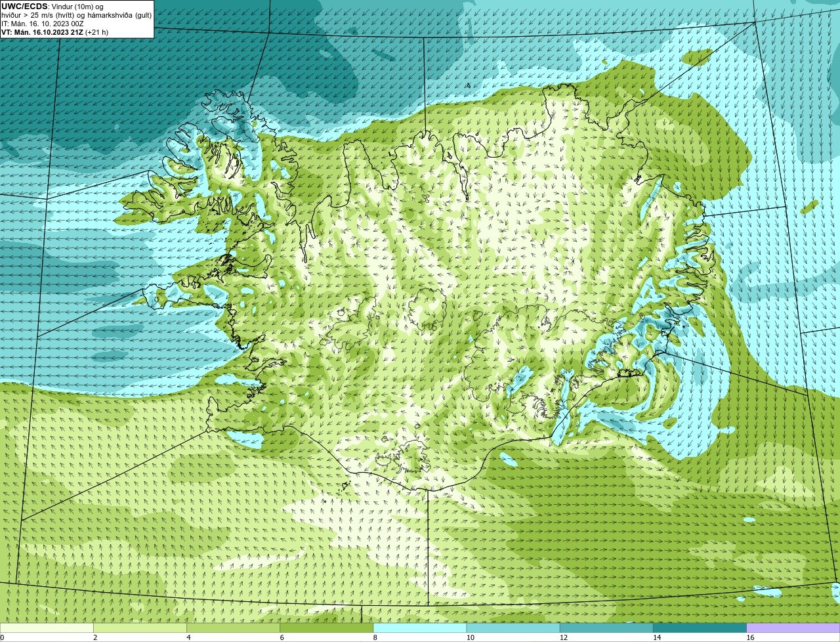
Task: Click the legend label "4"
Action: click(x=189, y=637)
